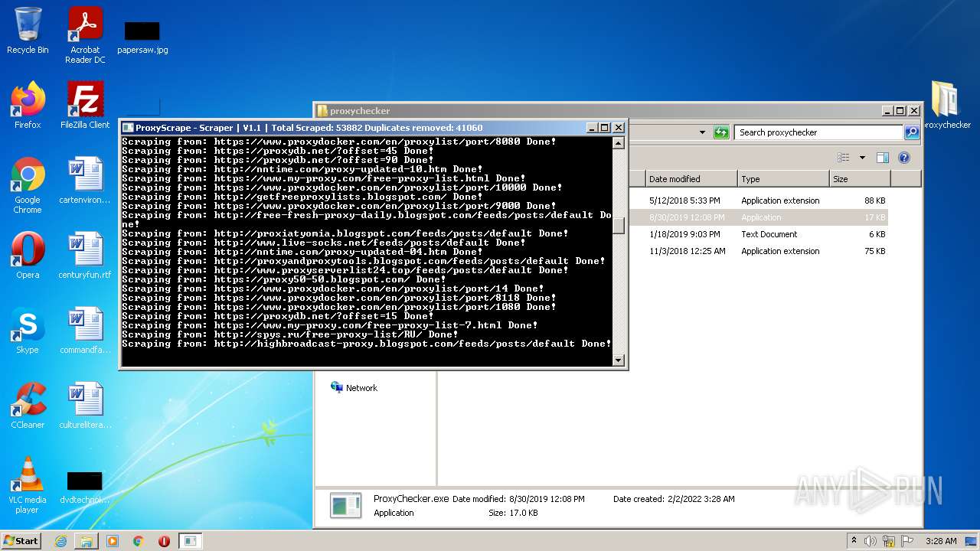Open the ProxyScrape console system menu icon
Screen dimensions: 980x551
pos(128,128)
